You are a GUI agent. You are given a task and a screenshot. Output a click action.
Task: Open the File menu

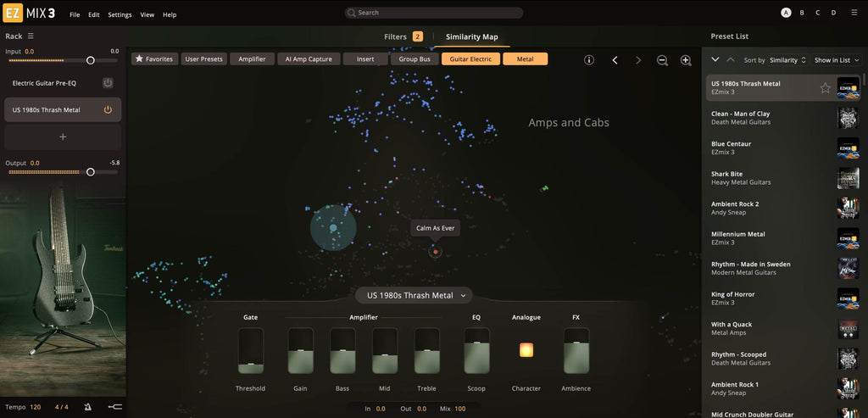(75, 15)
